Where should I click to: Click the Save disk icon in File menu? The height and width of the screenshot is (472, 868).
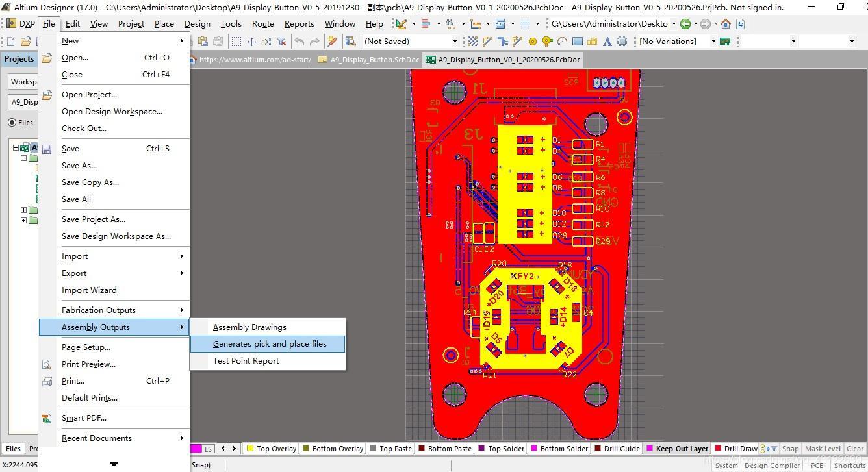pos(47,149)
